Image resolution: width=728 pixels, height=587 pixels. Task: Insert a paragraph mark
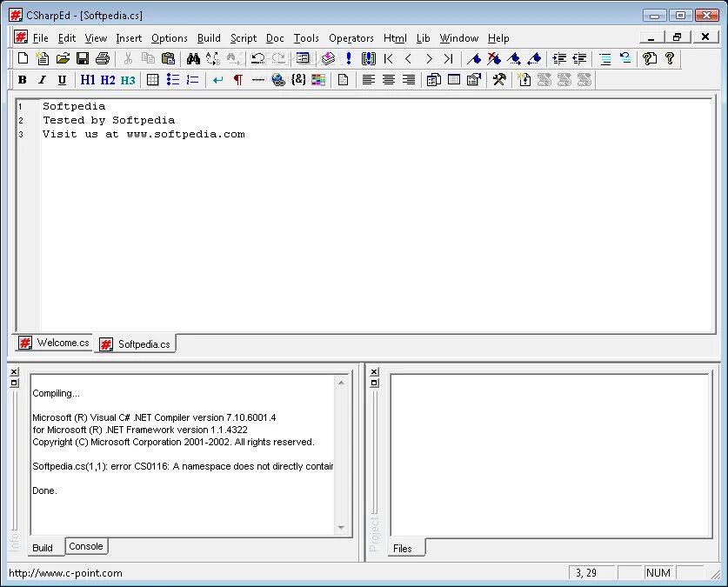coord(237,80)
